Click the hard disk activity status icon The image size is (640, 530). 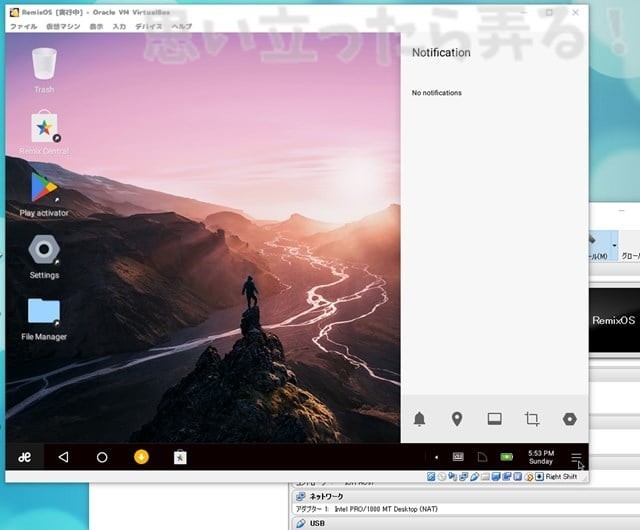click(x=431, y=477)
